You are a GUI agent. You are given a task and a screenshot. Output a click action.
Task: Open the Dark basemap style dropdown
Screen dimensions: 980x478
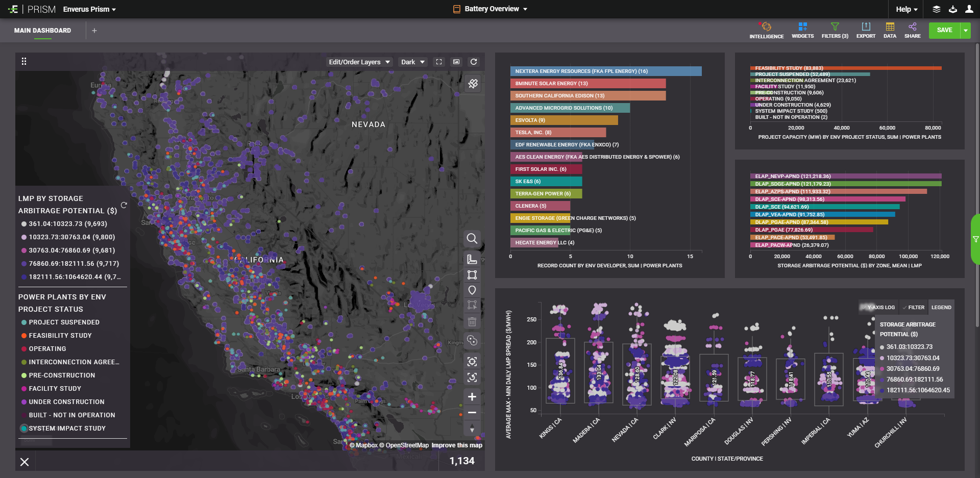[412, 62]
